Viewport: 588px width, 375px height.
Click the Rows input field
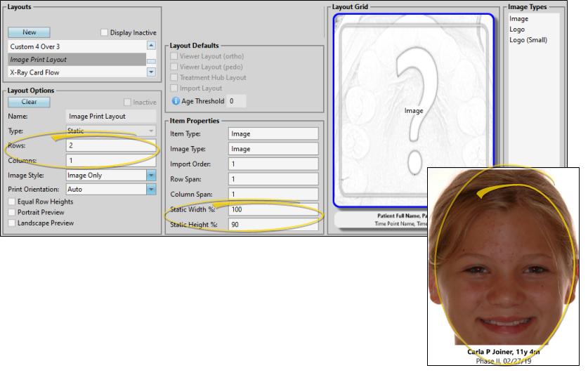click(111, 146)
